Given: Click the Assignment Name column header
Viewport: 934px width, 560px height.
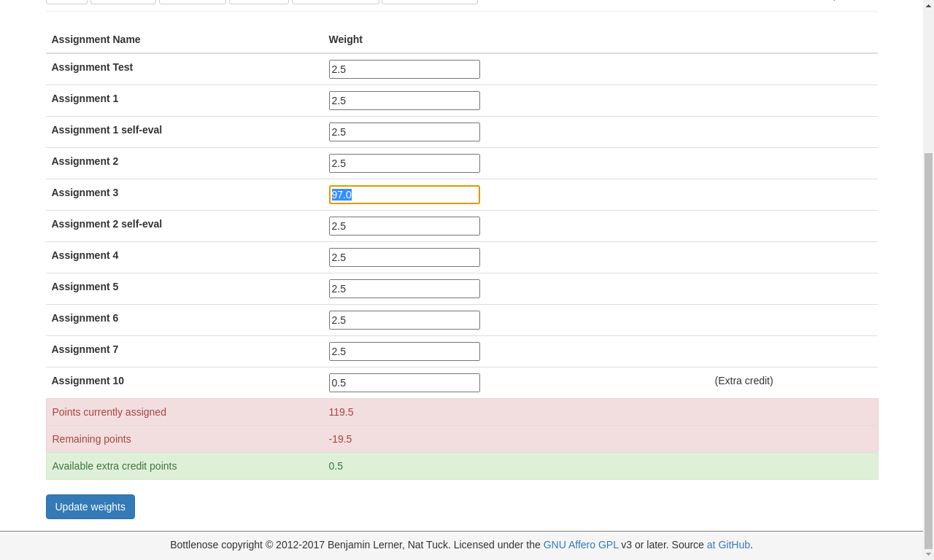Looking at the screenshot, I should (96, 39).
